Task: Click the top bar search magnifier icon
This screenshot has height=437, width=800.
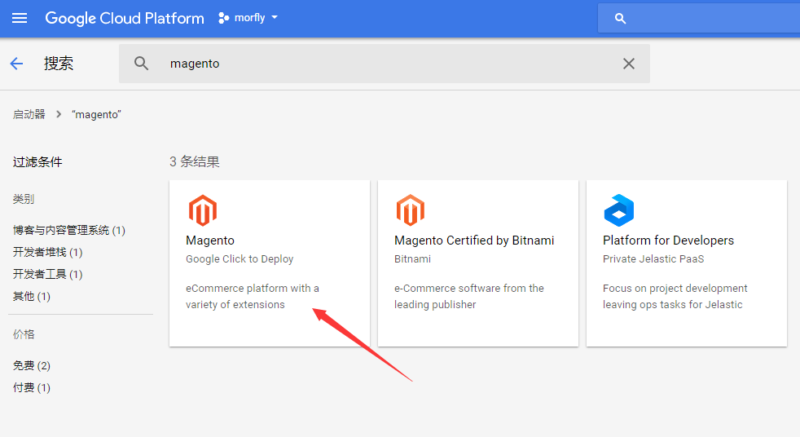Action: click(620, 18)
